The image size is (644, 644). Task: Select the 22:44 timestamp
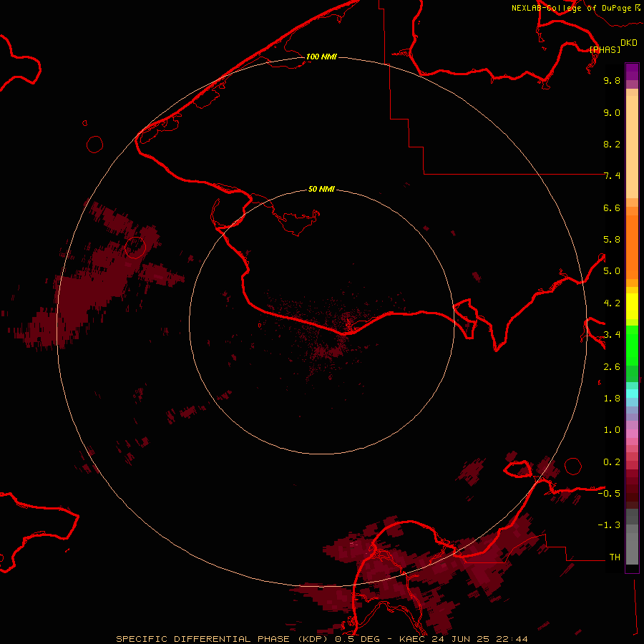pos(512,639)
